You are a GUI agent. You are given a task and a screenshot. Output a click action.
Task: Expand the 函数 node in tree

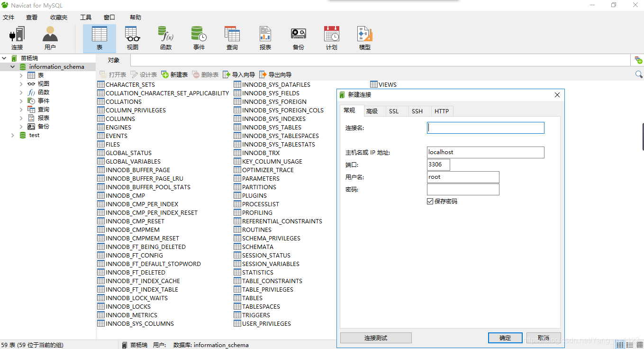(21, 92)
